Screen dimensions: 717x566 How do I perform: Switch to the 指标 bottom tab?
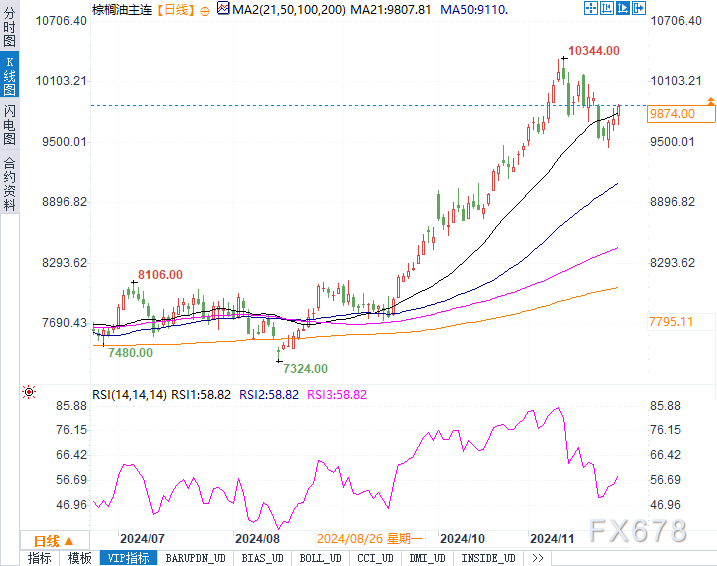pyautogui.click(x=40, y=558)
